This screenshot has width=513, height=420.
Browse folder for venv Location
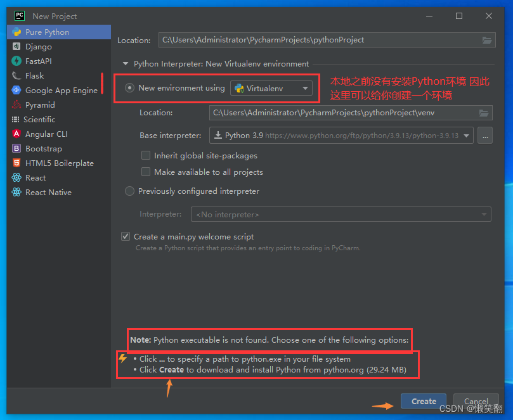tap(484, 113)
